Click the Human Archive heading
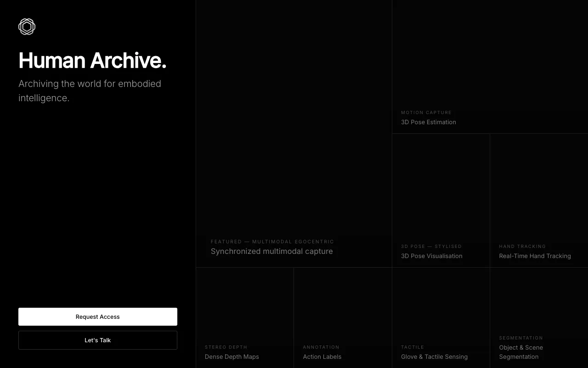The height and width of the screenshot is (368, 588). coord(92,60)
